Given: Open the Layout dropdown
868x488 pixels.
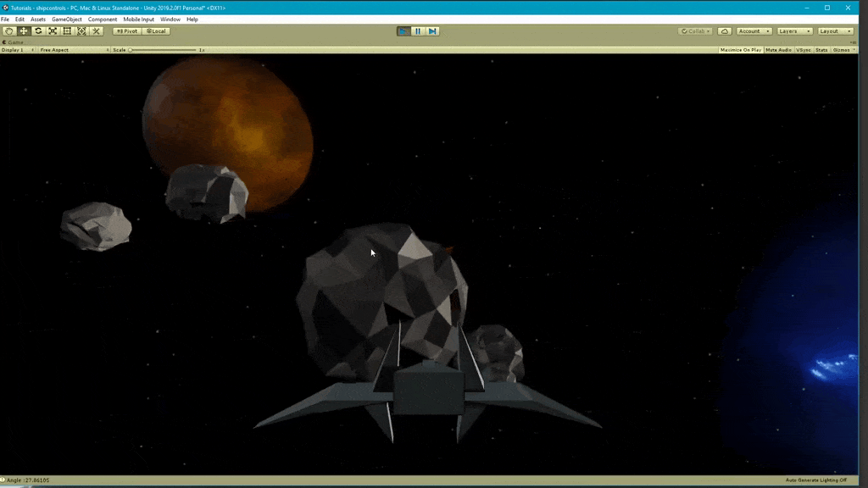Looking at the screenshot, I should tap(835, 31).
